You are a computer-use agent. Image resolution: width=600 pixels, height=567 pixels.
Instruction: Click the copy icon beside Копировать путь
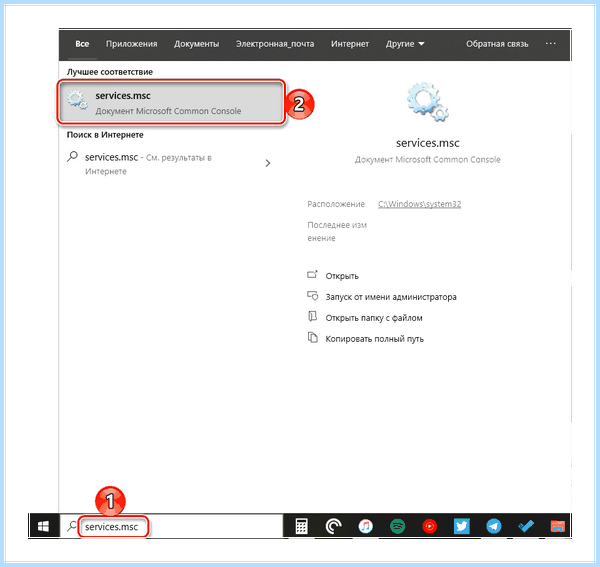313,337
